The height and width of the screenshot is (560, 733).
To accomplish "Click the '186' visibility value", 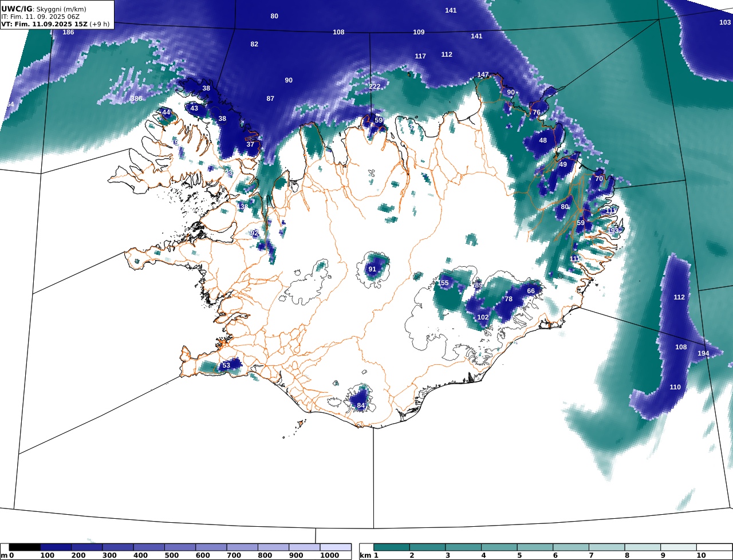I will pos(68,32).
